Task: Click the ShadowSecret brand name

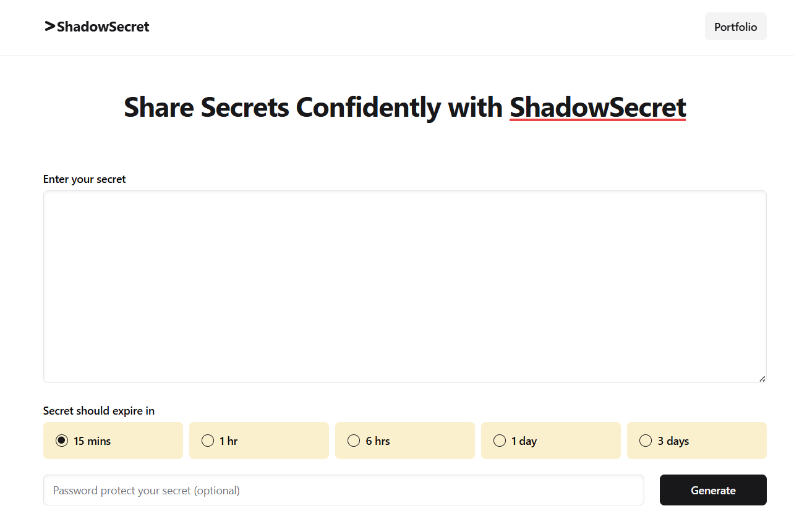Action: [x=103, y=27]
